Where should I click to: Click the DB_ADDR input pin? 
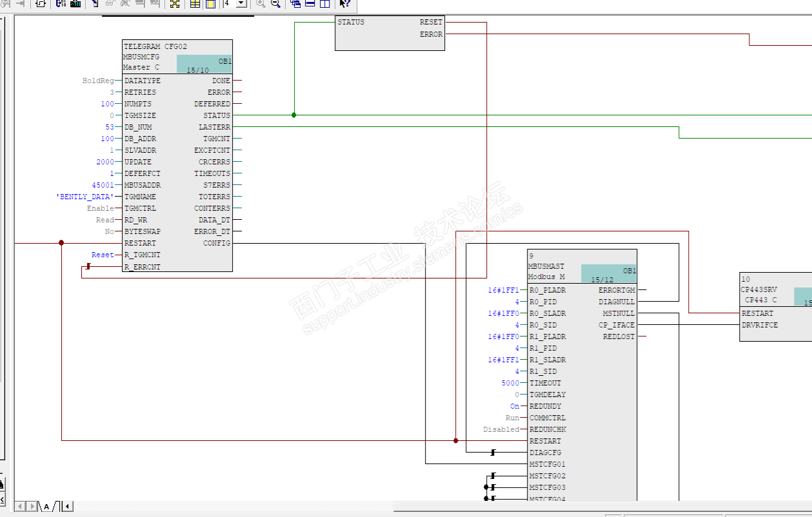click(140, 139)
